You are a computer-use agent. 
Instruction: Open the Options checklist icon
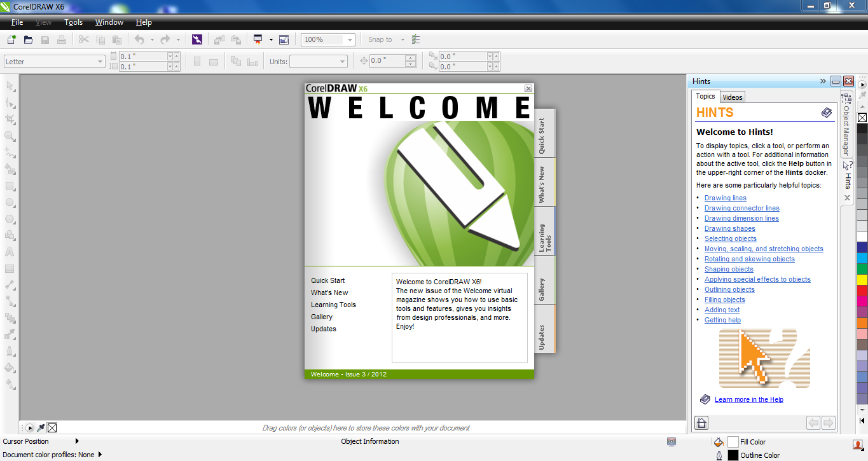point(416,39)
